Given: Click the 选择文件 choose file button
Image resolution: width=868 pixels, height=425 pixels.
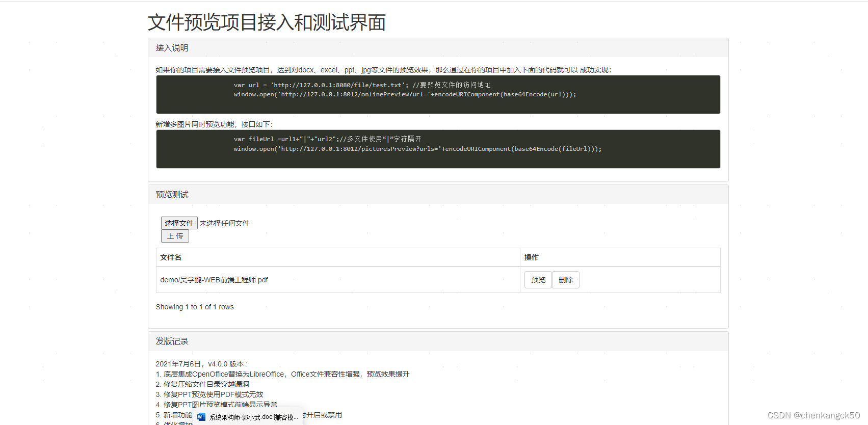Looking at the screenshot, I should pyautogui.click(x=179, y=223).
